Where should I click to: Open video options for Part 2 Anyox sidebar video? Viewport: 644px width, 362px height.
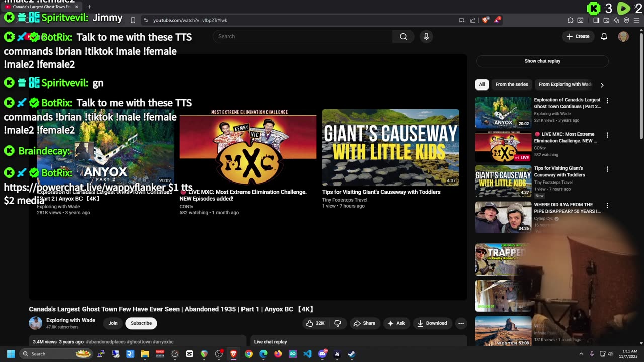pyautogui.click(x=607, y=101)
